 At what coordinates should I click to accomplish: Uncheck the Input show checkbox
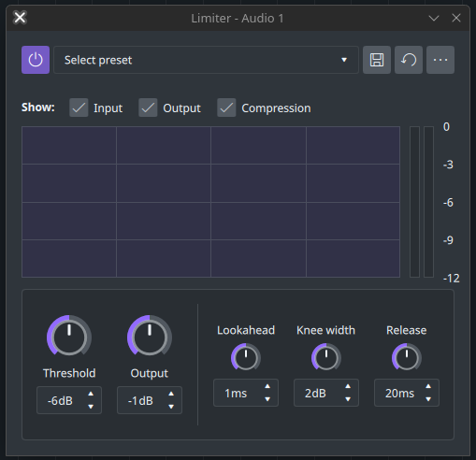point(79,108)
